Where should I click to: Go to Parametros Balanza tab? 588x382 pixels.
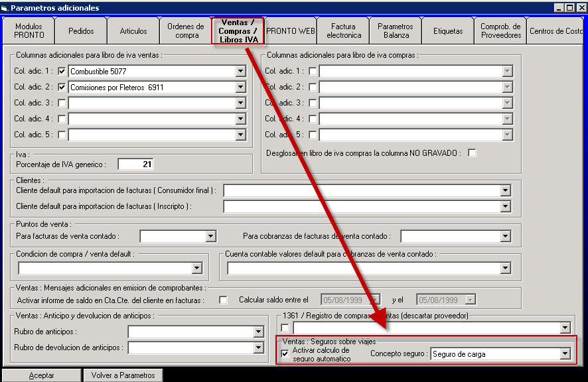coord(396,31)
